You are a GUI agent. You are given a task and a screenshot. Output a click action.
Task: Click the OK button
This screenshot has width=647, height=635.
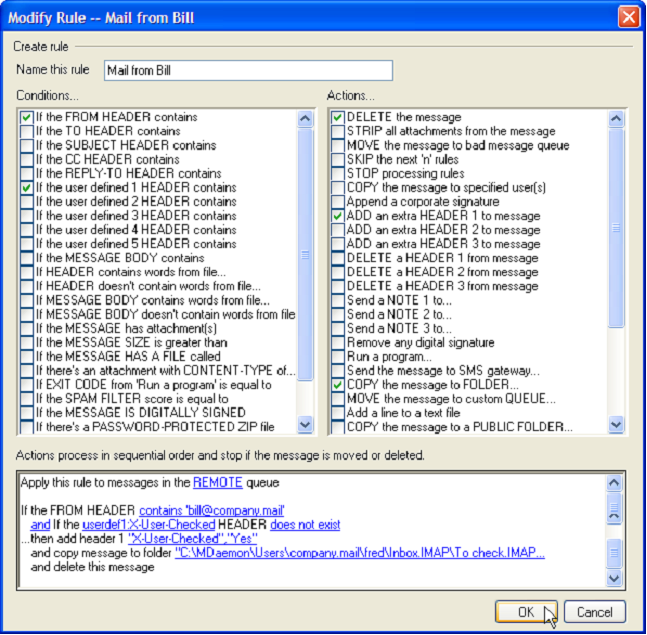coord(526,612)
